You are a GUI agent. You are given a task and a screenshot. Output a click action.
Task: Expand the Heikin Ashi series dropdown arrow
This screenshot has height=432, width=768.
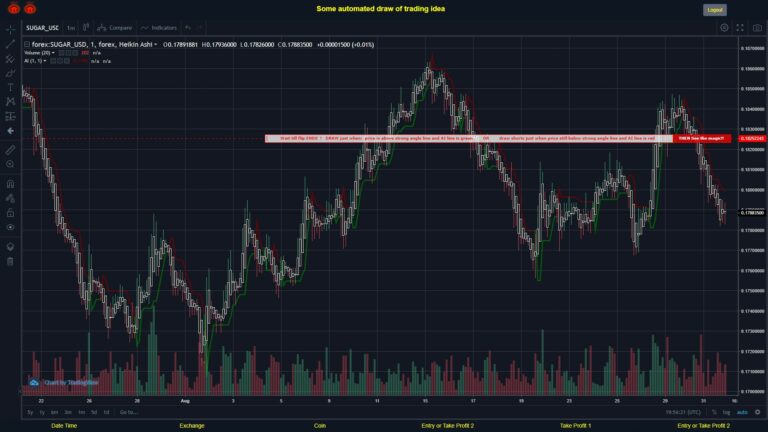(x=156, y=45)
